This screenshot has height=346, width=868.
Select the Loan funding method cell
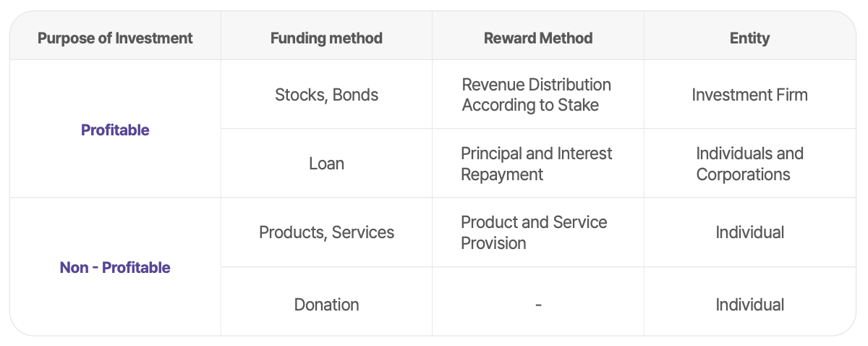[326, 164]
